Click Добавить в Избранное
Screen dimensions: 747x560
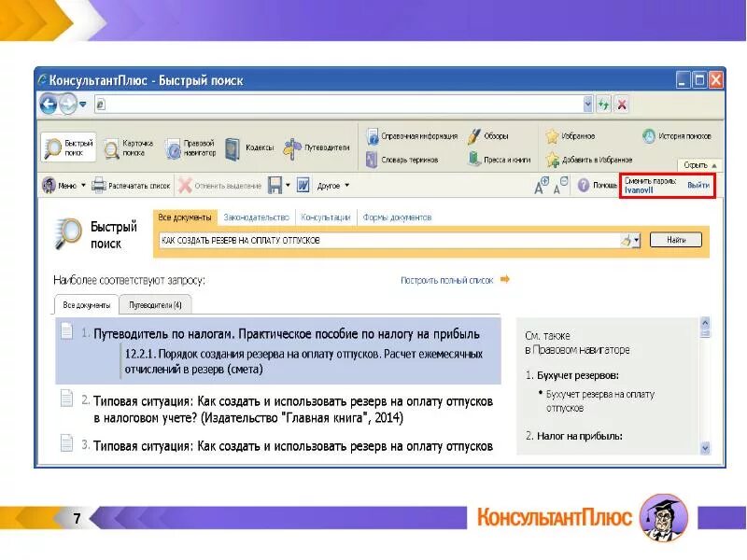[x=589, y=160]
